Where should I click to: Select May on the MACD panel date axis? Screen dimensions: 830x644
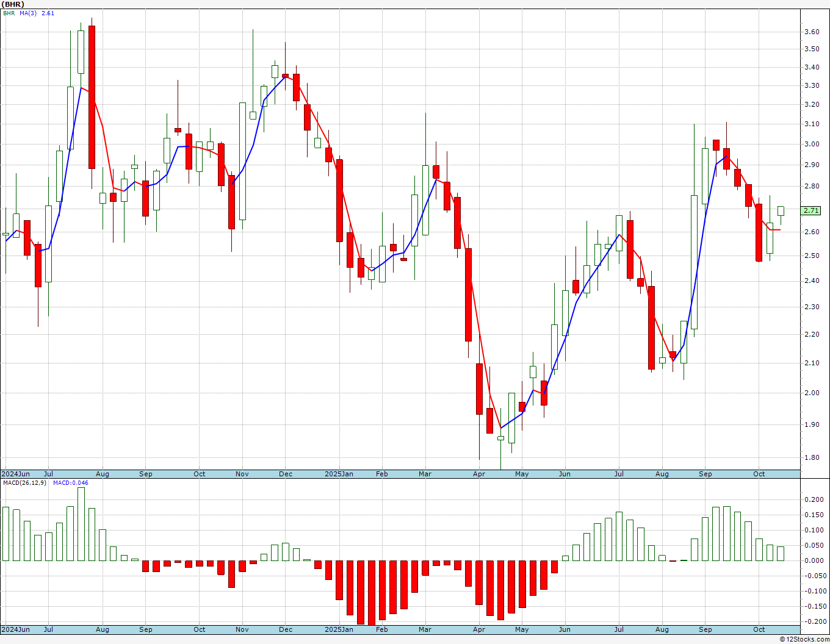click(x=522, y=629)
